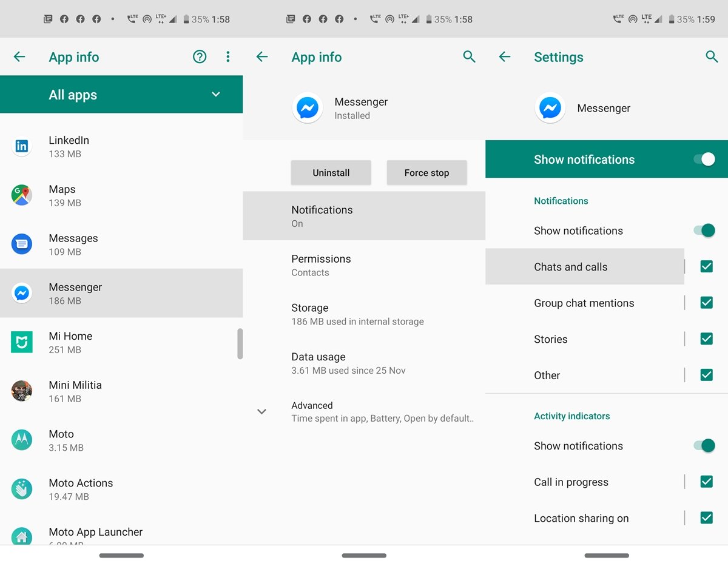Screen dimensions: 728x566
Task: Tap the search icon on the Settings screen
Action: pos(712,57)
